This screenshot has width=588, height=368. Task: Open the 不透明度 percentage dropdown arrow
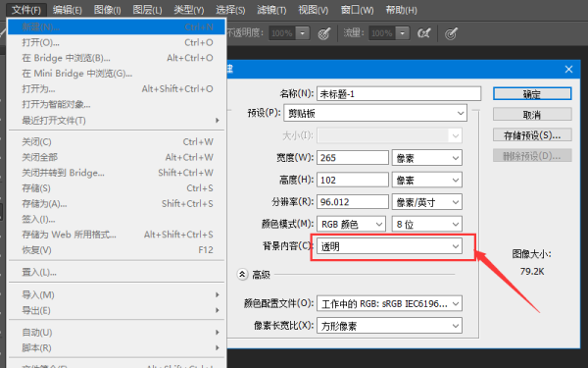click(303, 33)
